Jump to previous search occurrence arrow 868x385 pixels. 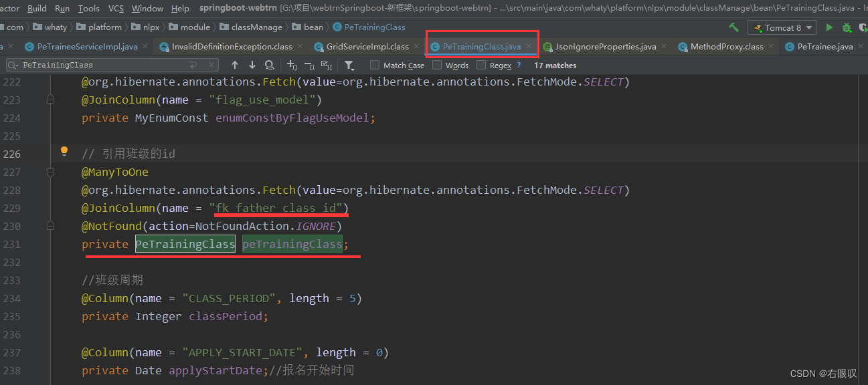(x=234, y=65)
